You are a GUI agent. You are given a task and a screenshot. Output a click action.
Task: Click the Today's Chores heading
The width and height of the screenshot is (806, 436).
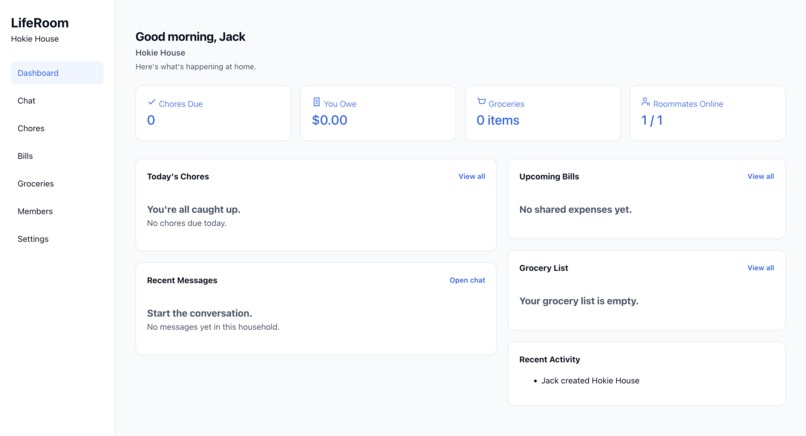tap(178, 177)
